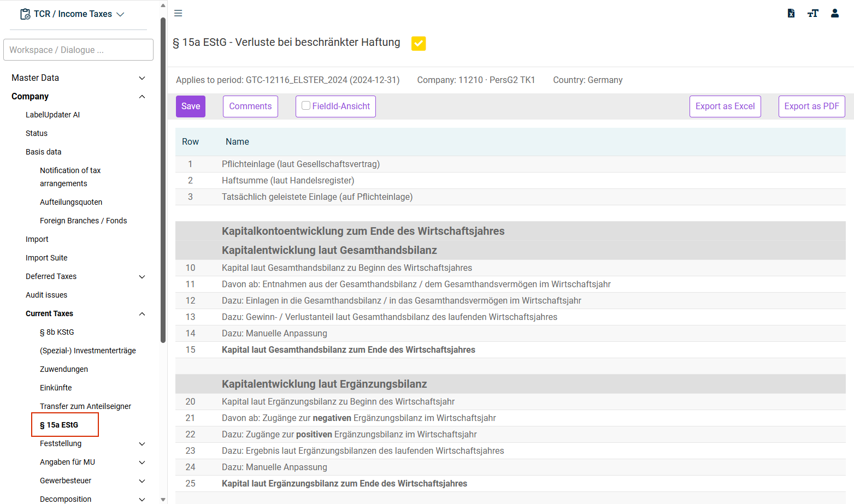Select Basis data in sidebar
The width and height of the screenshot is (854, 504).
coord(43,152)
